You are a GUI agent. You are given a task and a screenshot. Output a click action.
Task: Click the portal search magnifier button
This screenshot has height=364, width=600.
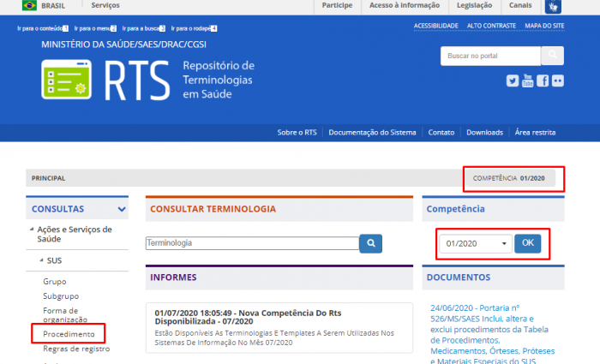point(553,56)
